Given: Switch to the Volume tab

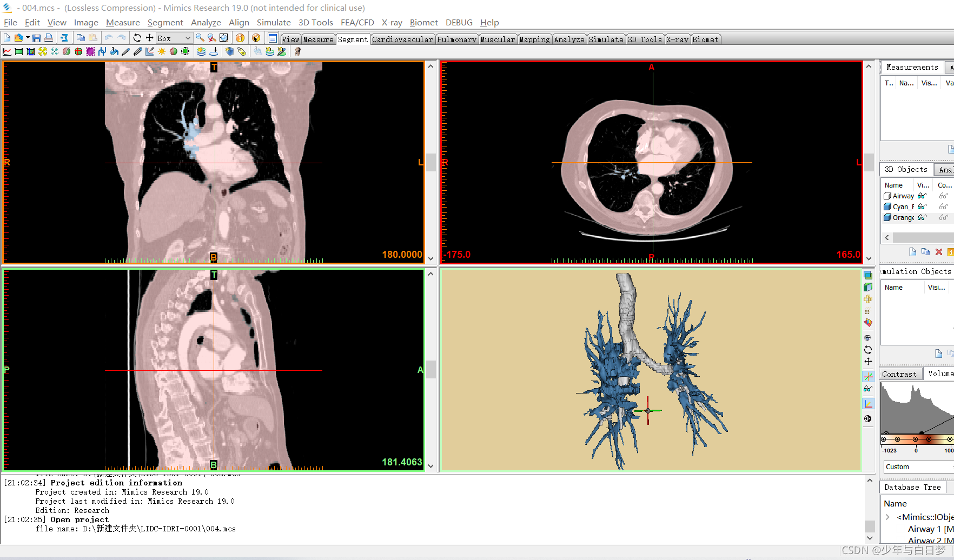Looking at the screenshot, I should [x=940, y=374].
